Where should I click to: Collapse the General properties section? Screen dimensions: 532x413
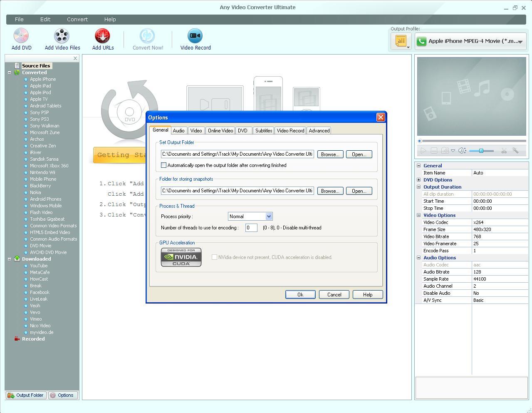pyautogui.click(x=419, y=166)
